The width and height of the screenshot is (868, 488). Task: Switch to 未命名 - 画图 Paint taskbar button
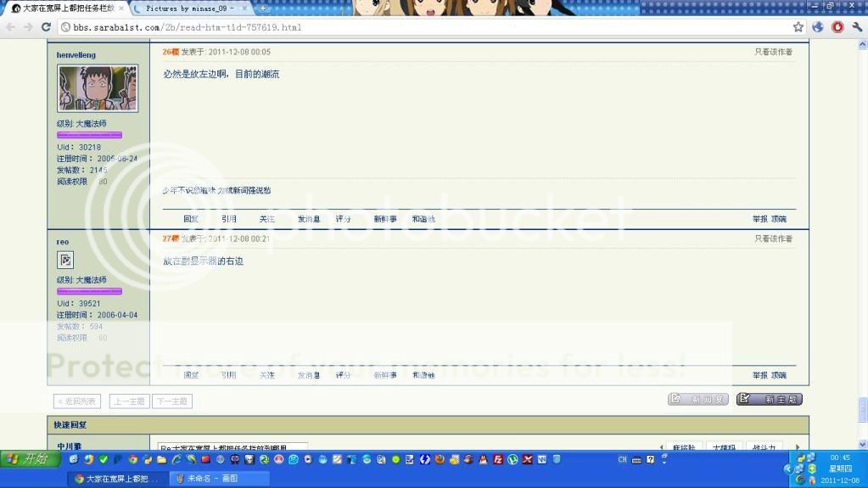pyautogui.click(x=221, y=479)
